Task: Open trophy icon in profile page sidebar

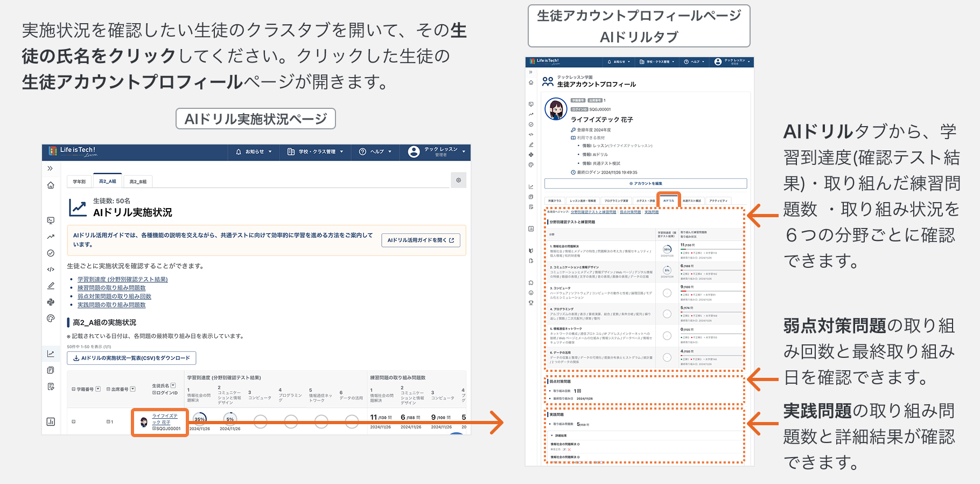Action: (531, 303)
